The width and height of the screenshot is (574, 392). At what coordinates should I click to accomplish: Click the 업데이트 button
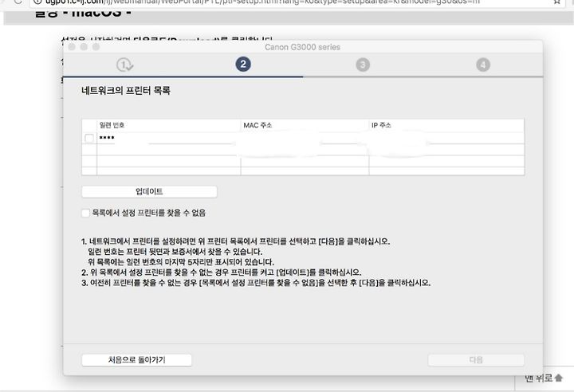pos(149,191)
